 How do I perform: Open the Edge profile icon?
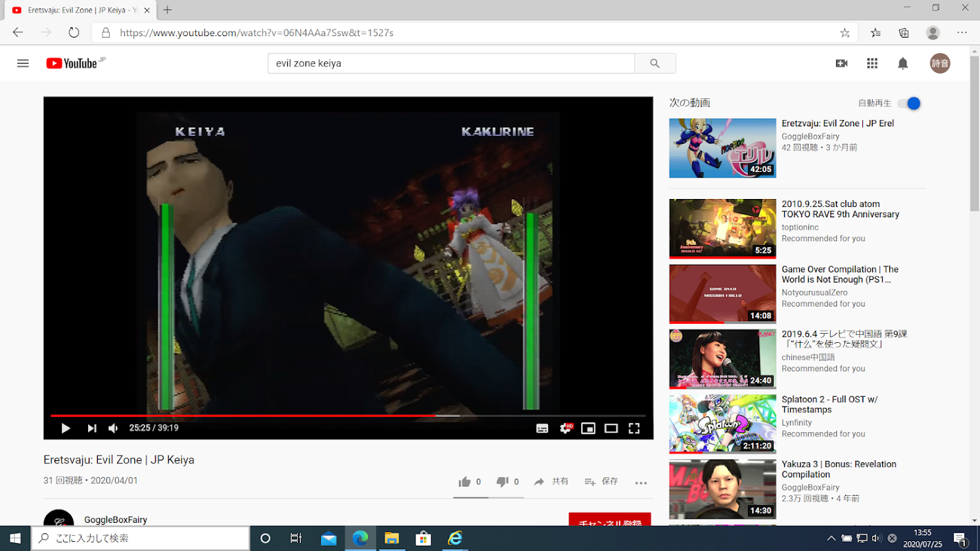pos(933,32)
